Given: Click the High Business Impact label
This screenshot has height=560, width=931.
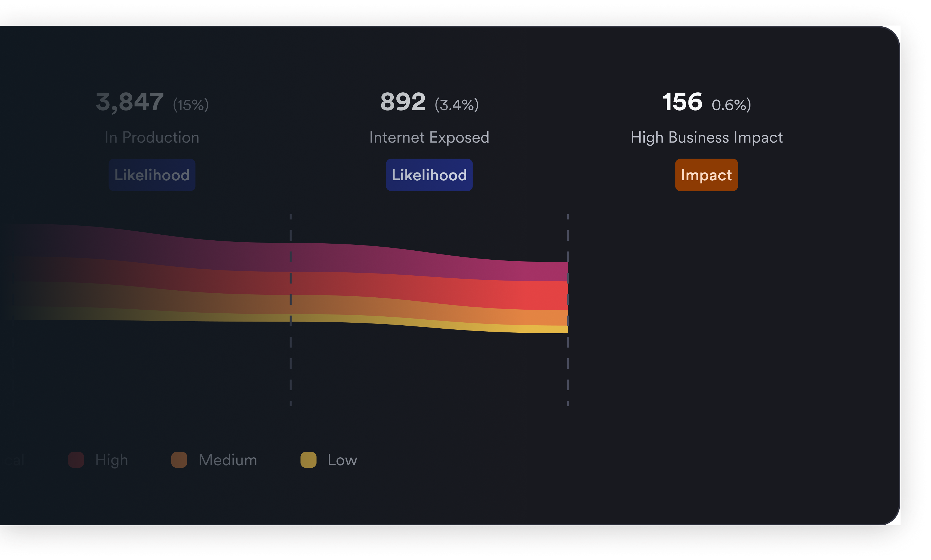Looking at the screenshot, I should pos(706,137).
